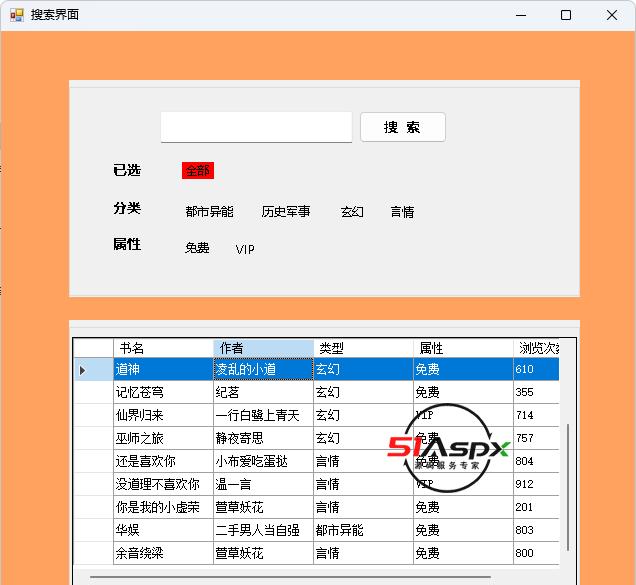Choose the 言情 category filter
This screenshot has width=636, height=585.
coord(402,212)
